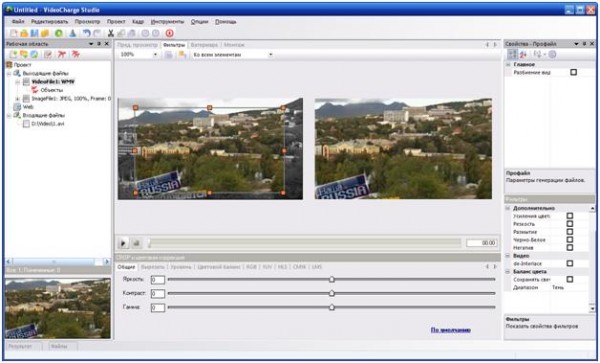Pin the 'Рабочая область' panel

[99, 44]
